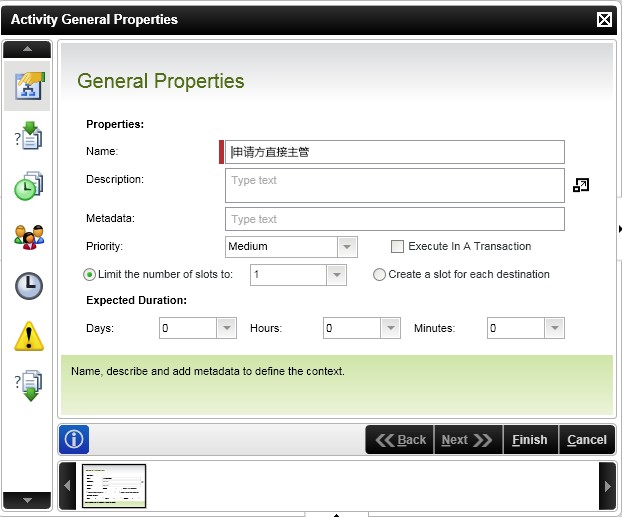This screenshot has width=622, height=517.
Task: Click the Expected Duration label
Action: (136, 300)
